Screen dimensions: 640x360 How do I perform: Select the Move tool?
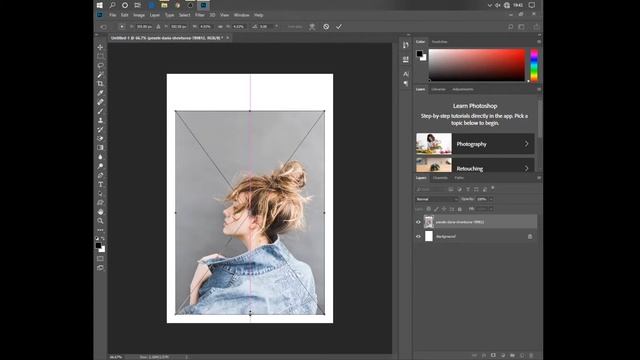point(100,47)
